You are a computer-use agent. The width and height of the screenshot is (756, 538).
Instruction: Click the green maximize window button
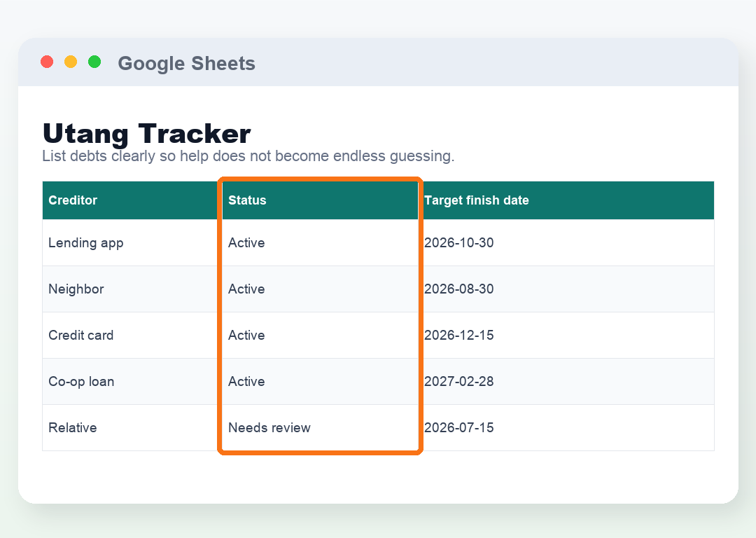point(94,62)
